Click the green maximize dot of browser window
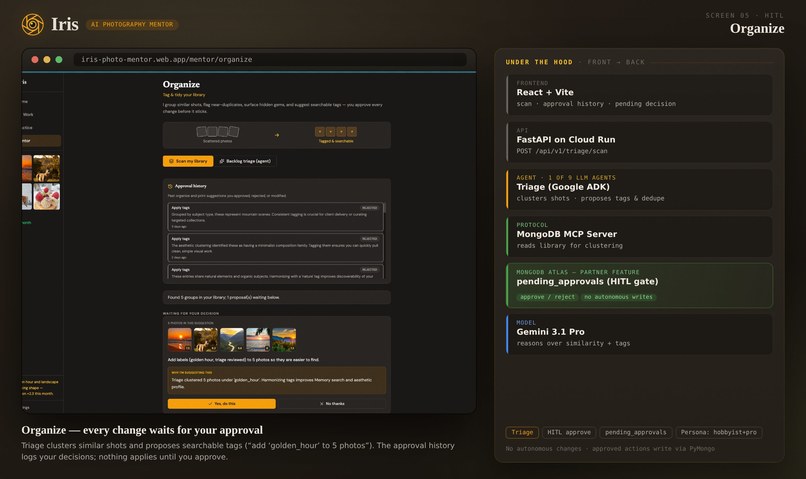Screen dimensions: 806x479 point(59,60)
